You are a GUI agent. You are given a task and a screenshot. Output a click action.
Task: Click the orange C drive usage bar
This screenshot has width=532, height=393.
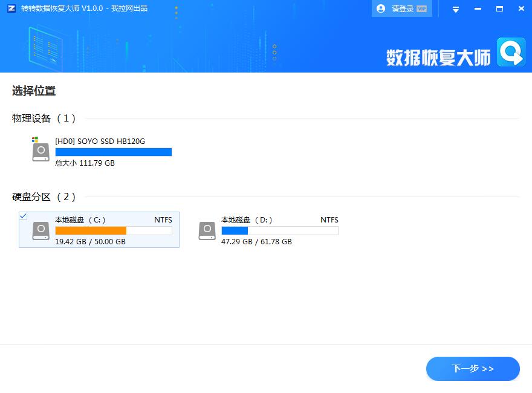113,231
